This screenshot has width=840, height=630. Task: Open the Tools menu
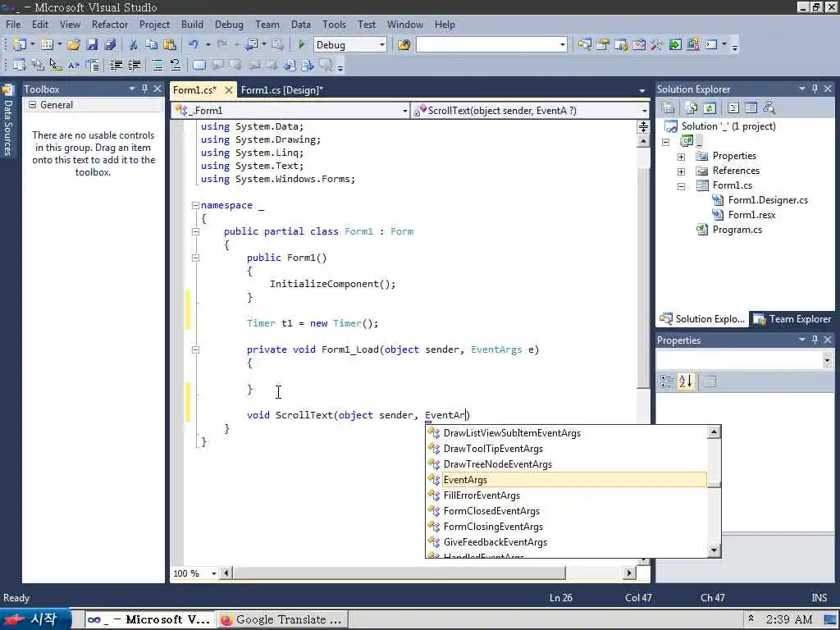tap(335, 25)
